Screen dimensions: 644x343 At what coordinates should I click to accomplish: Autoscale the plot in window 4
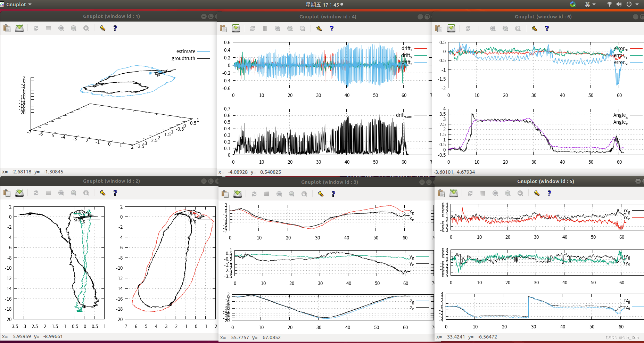(303, 28)
